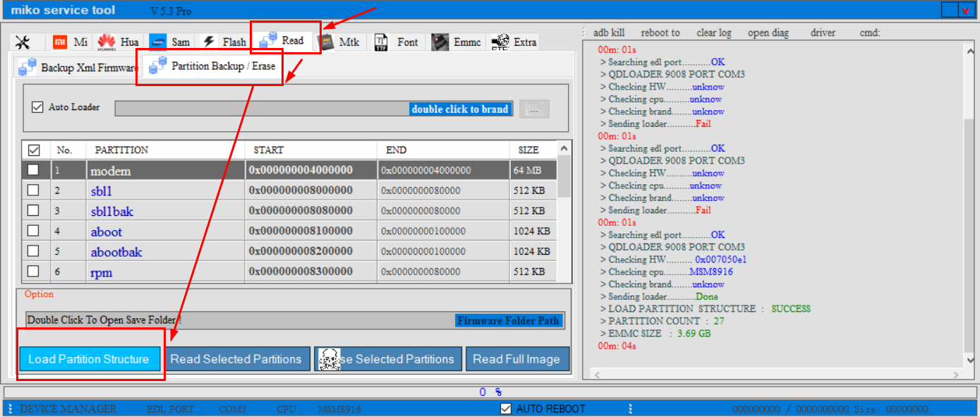Check the aboot partition checkbox
This screenshot has width=980, height=417.
tap(33, 231)
